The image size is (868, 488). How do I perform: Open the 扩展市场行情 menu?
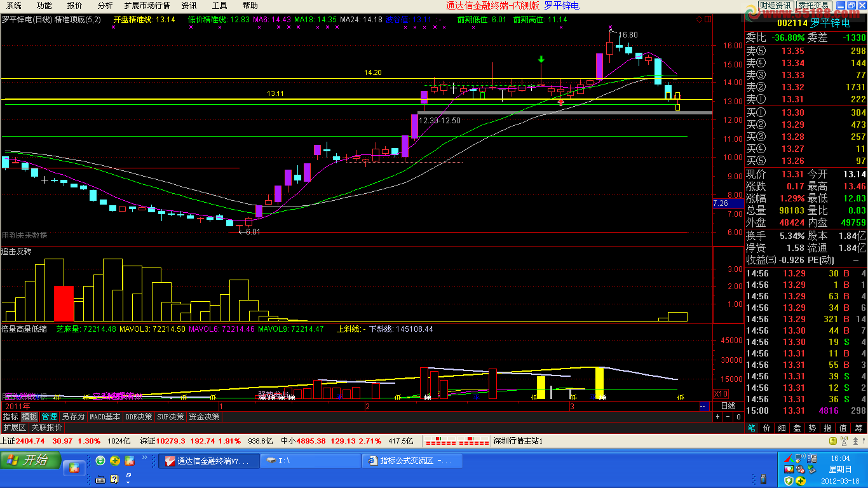point(147,5)
